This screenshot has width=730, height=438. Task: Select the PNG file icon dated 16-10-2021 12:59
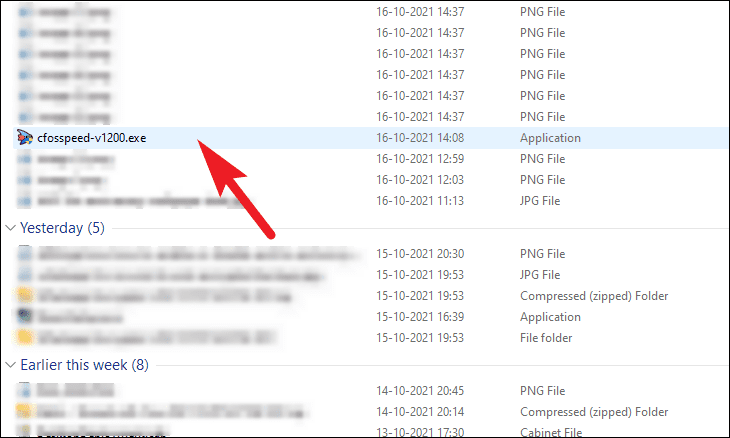click(x=25, y=159)
